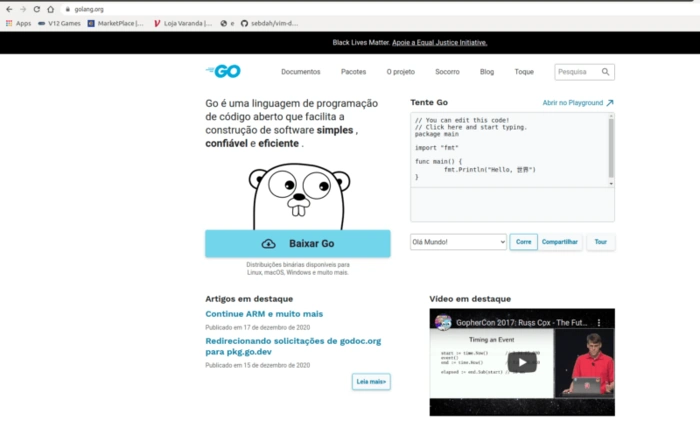This screenshot has height=421, width=700.
Task: Open the Pacotes menu item
Action: [x=353, y=72]
